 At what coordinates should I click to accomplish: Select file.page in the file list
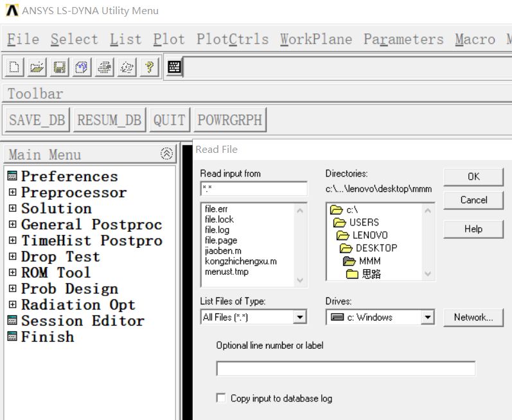[221, 240]
